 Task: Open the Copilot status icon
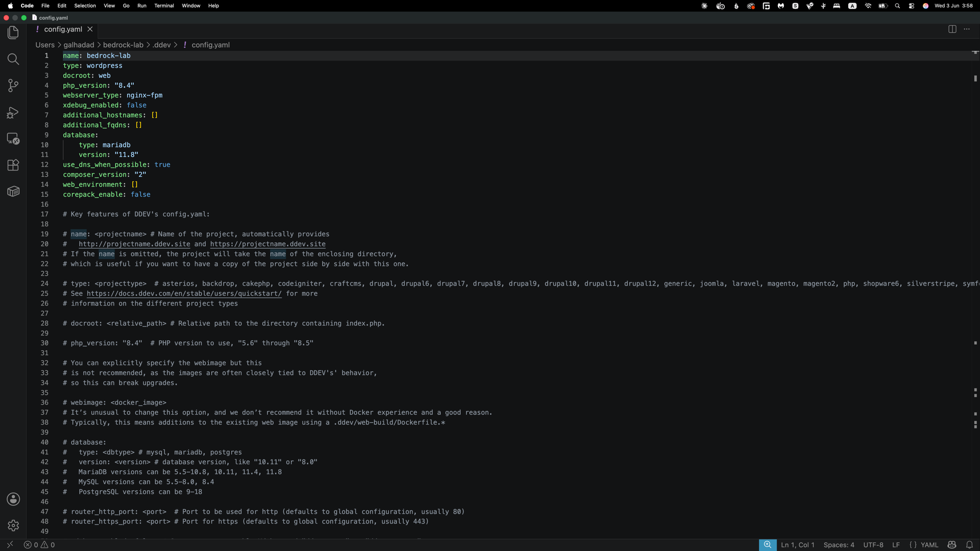[x=952, y=545]
